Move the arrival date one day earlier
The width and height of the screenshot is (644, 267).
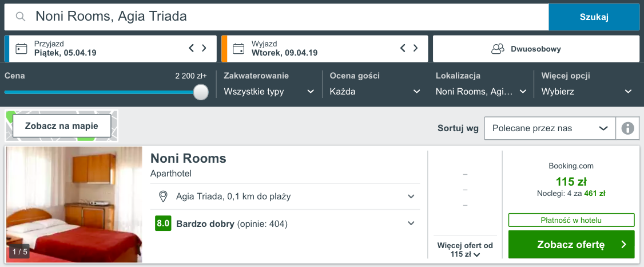(x=191, y=48)
